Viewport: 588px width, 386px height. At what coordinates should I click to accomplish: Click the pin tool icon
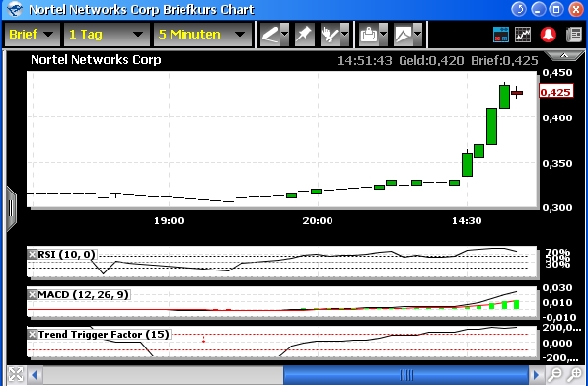tap(304, 35)
